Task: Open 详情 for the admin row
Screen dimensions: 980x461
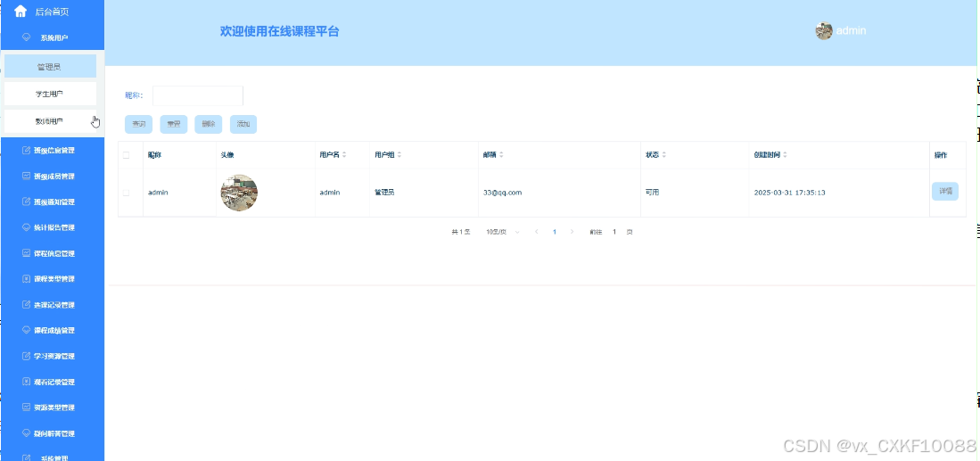Action: click(x=945, y=192)
